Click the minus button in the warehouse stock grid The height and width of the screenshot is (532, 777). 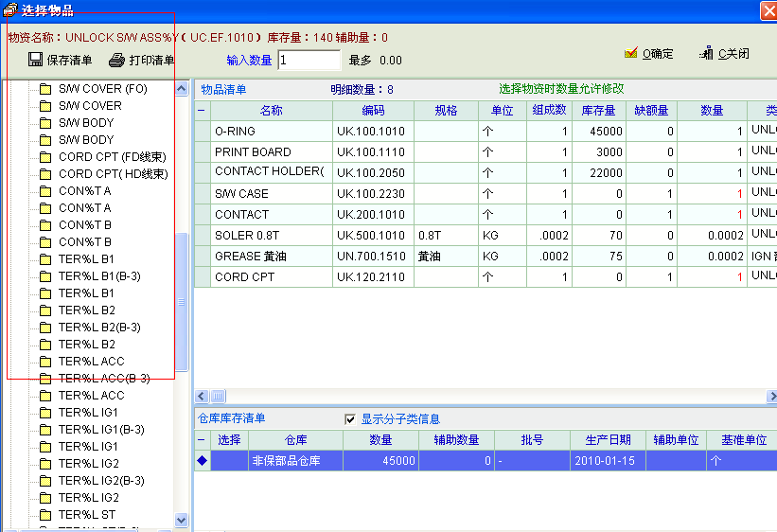(202, 440)
